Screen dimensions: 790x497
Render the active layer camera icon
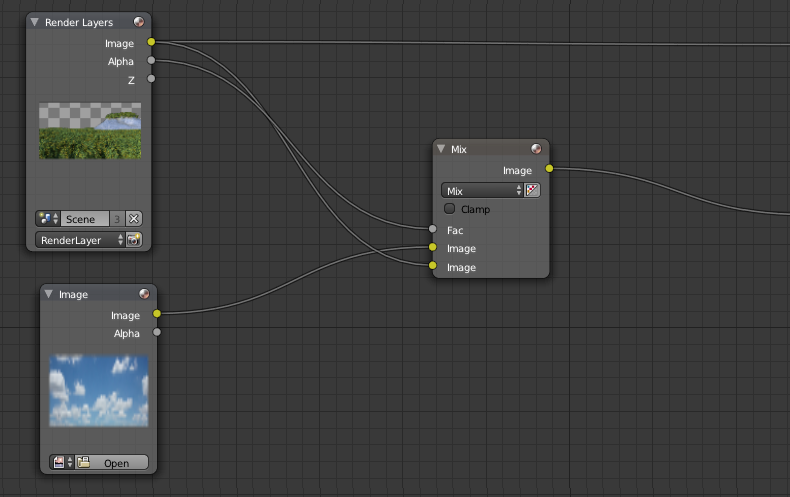tap(134, 240)
